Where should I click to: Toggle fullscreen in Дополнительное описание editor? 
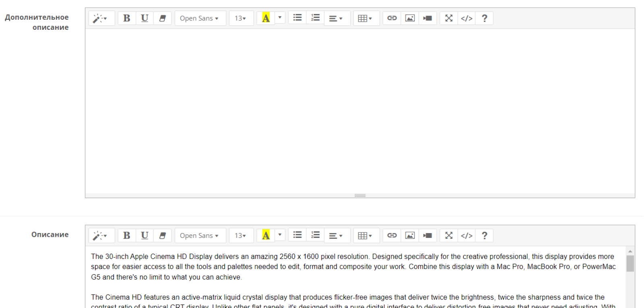[x=449, y=18]
